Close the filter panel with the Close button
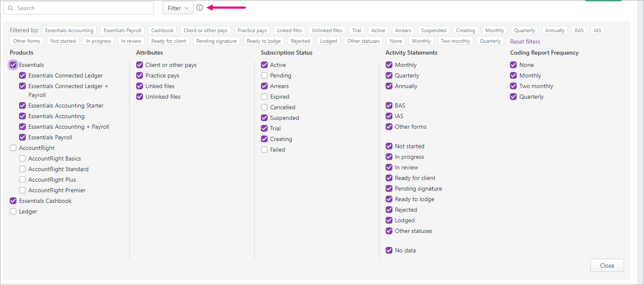The width and height of the screenshot is (644, 285). click(607, 266)
